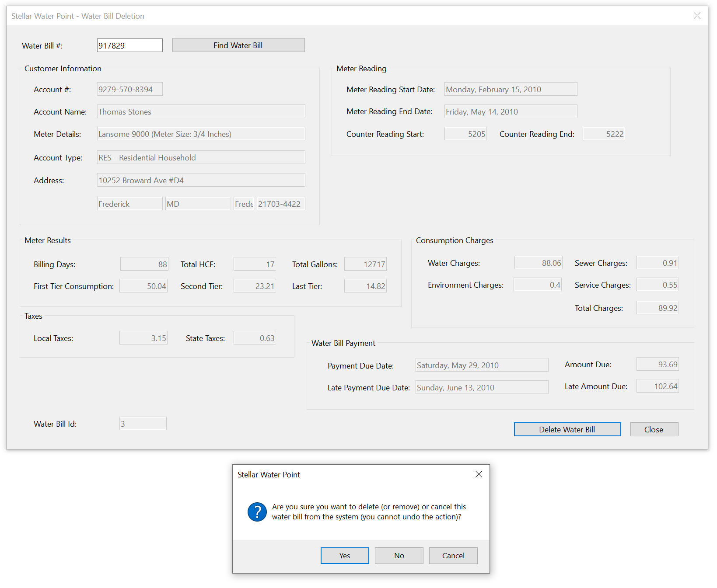Click the Water Bill Id field

coord(143,424)
